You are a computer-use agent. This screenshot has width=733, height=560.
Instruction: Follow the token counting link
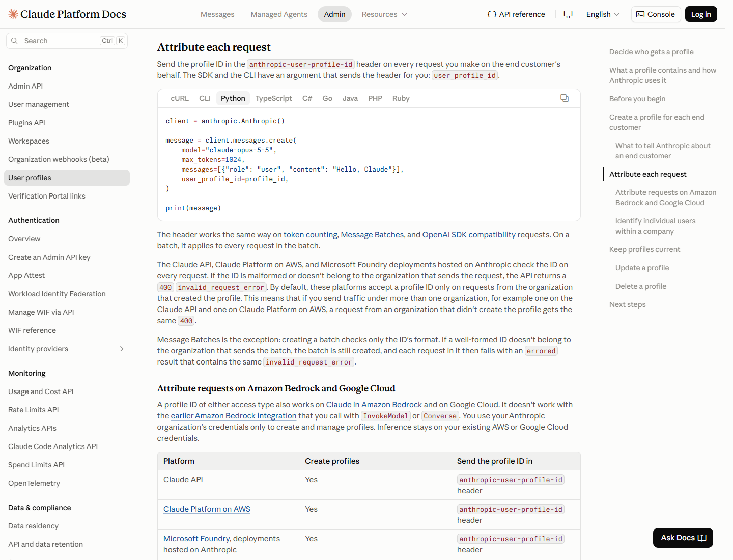(x=311, y=235)
